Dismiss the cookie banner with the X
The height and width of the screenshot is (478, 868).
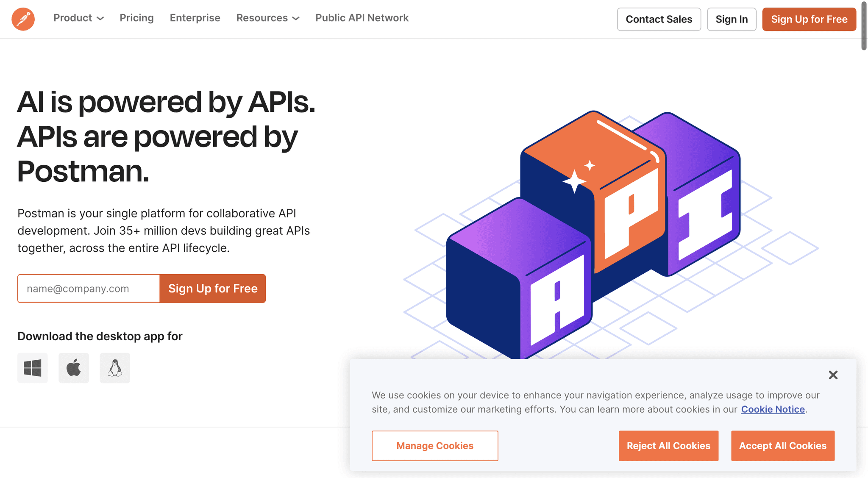pyautogui.click(x=833, y=375)
